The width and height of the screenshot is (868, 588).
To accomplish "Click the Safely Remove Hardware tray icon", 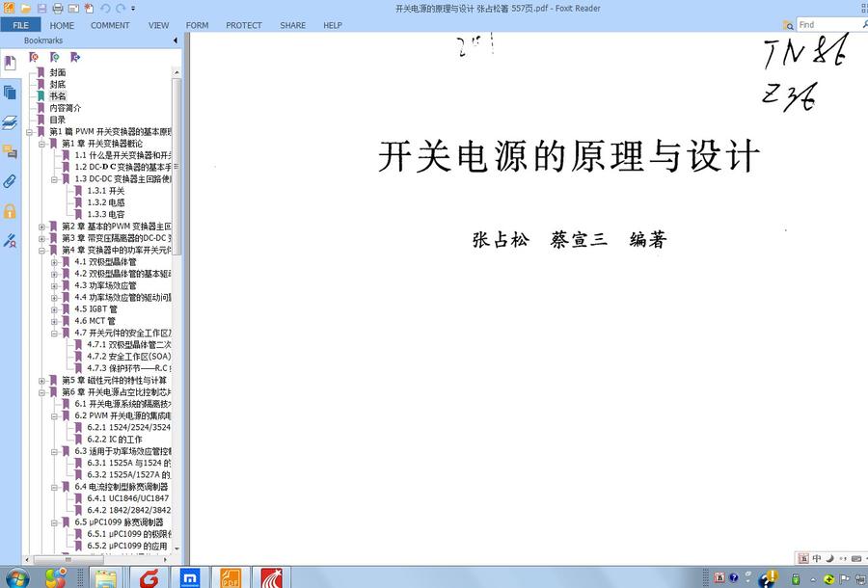I will [x=795, y=578].
